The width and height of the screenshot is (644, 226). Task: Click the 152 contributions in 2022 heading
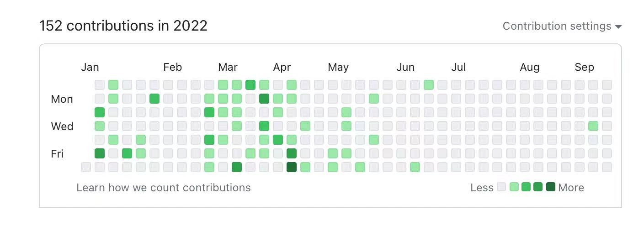click(x=123, y=26)
